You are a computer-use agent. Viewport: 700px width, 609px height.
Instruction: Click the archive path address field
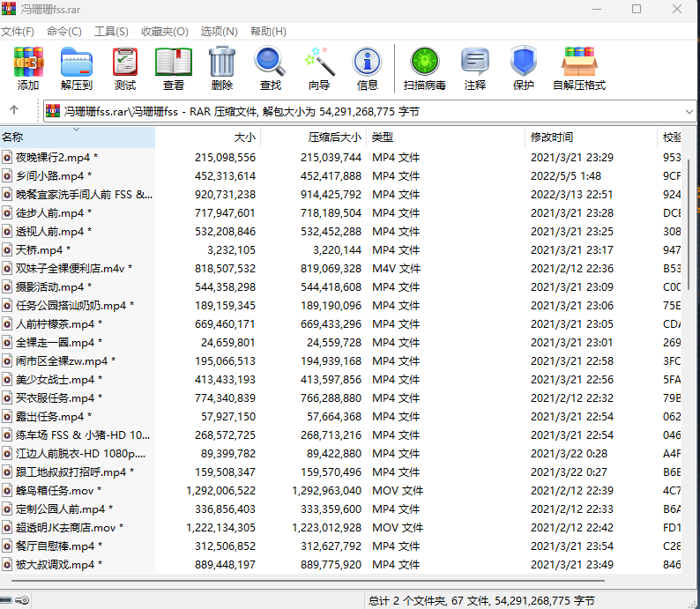pos(369,112)
